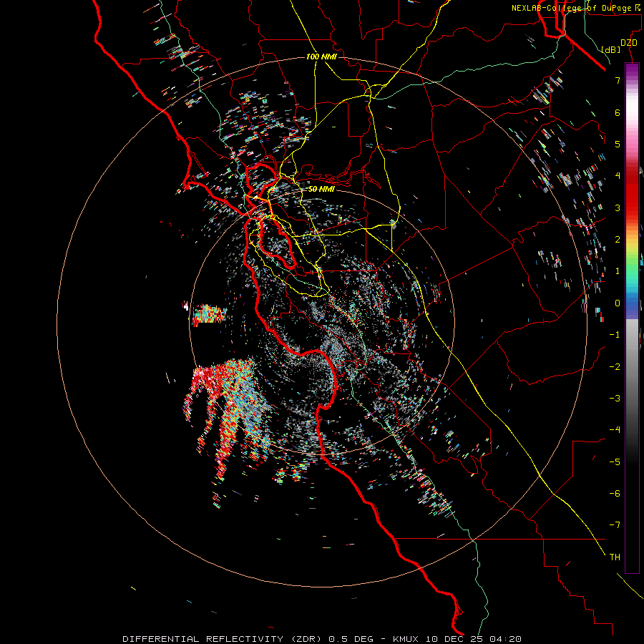Image resolution: width=644 pixels, height=644 pixels.
Task: Click the 7 value on the scale
Action: (618, 80)
